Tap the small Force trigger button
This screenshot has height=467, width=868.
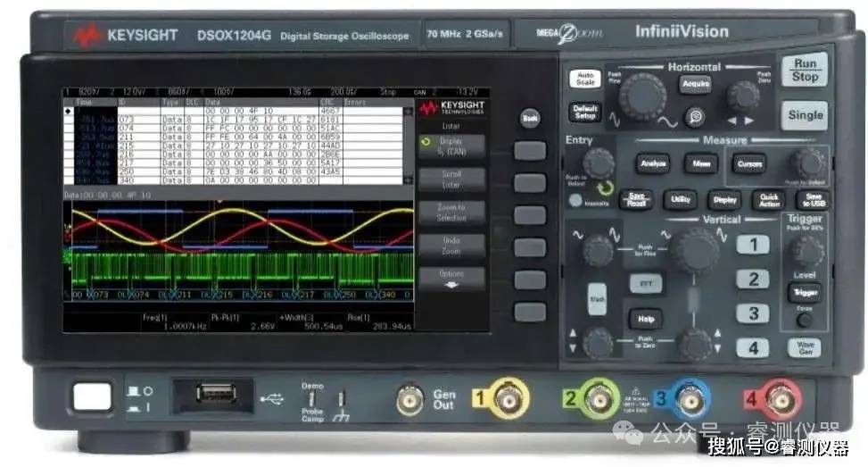(805, 320)
